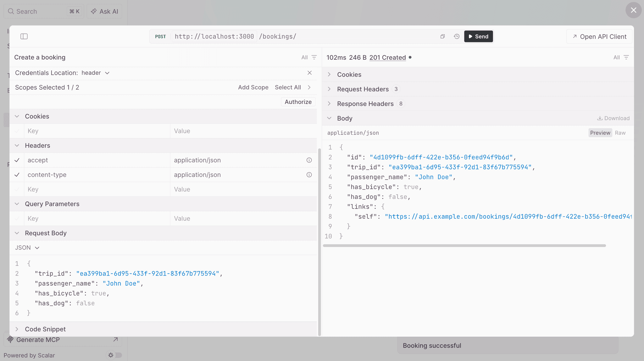Click the Query Parameters Value field

(x=243, y=219)
